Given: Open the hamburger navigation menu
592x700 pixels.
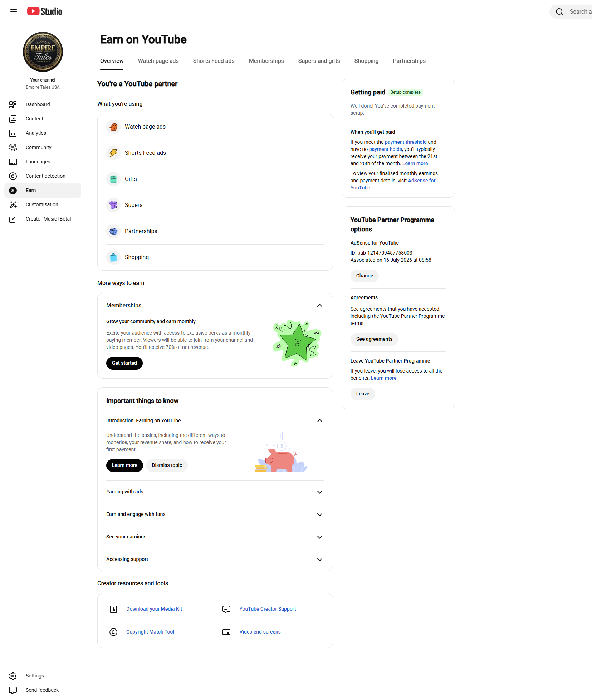Looking at the screenshot, I should [x=14, y=12].
